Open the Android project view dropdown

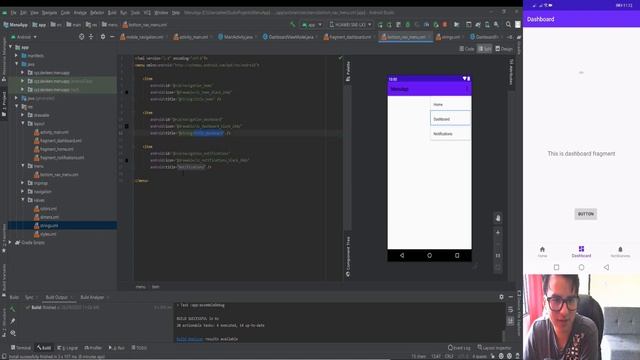(x=24, y=37)
